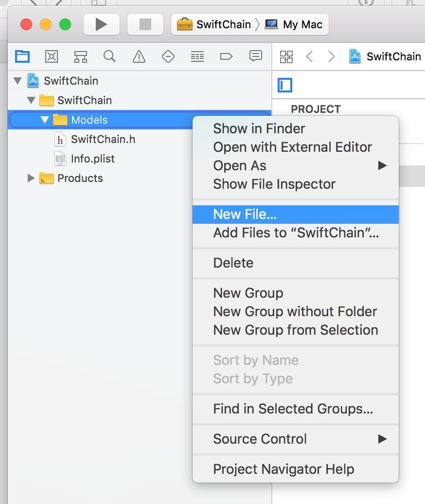425x504 pixels.
Task: Choose the My Mac destination
Action: 293,24
